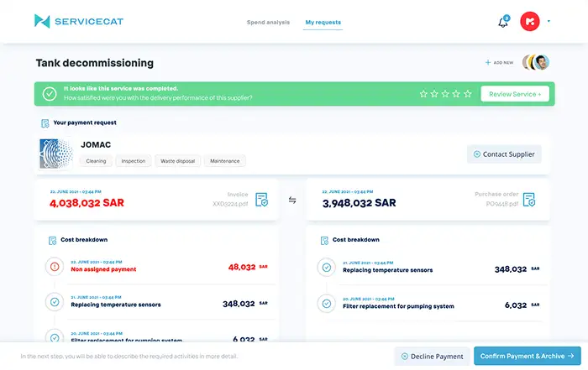The height and width of the screenshot is (370, 588).
Task: Click the compare swap arrows icon
Action: tap(292, 201)
